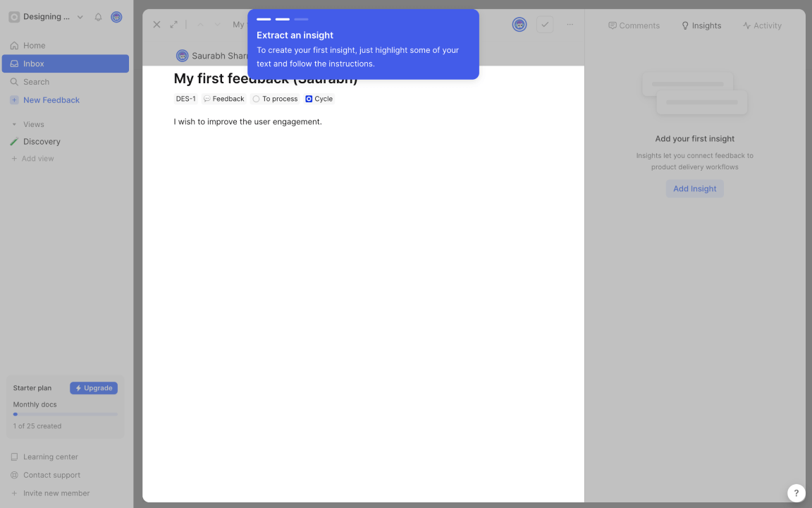Switch to the Comments tab

point(634,25)
